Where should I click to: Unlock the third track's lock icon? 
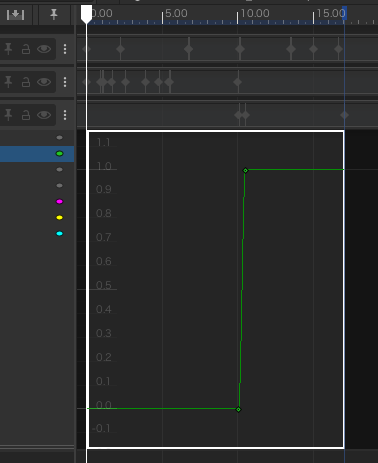coord(26,115)
